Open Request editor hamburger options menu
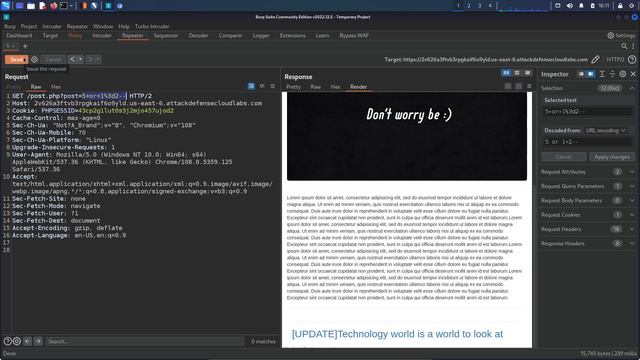Viewport: 640px width, 360px height. (273, 86)
